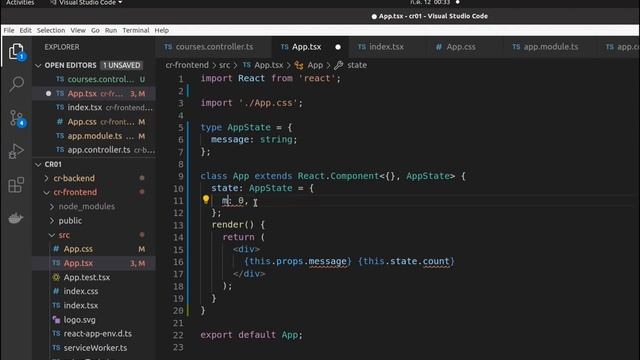The width and height of the screenshot is (640, 360).
Task: Open the Run menu
Action: [111, 30]
